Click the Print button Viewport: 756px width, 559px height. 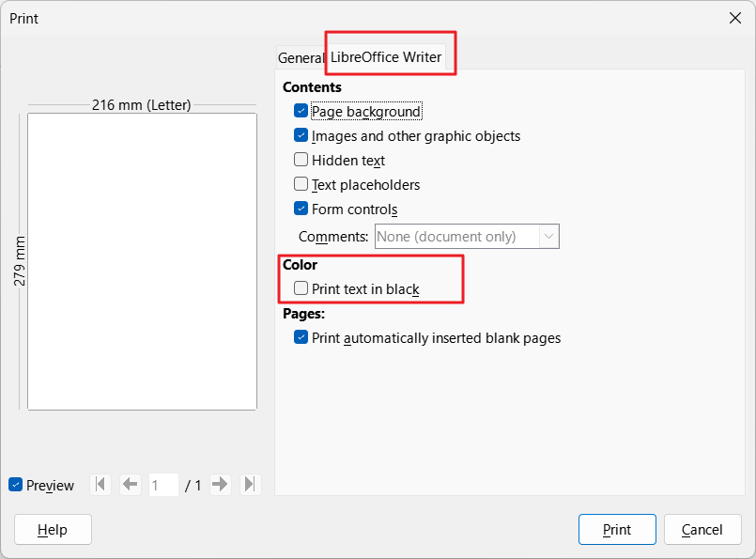coord(617,530)
